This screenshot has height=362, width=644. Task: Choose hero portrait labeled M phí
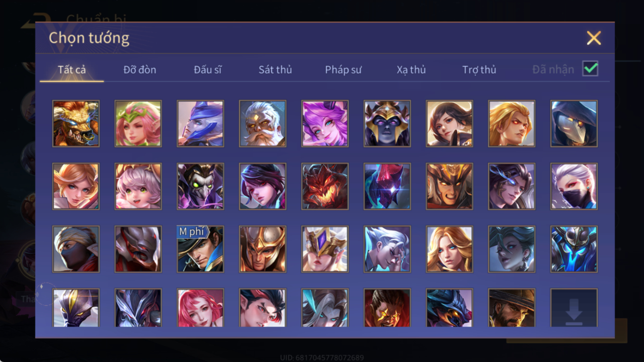[x=200, y=249]
